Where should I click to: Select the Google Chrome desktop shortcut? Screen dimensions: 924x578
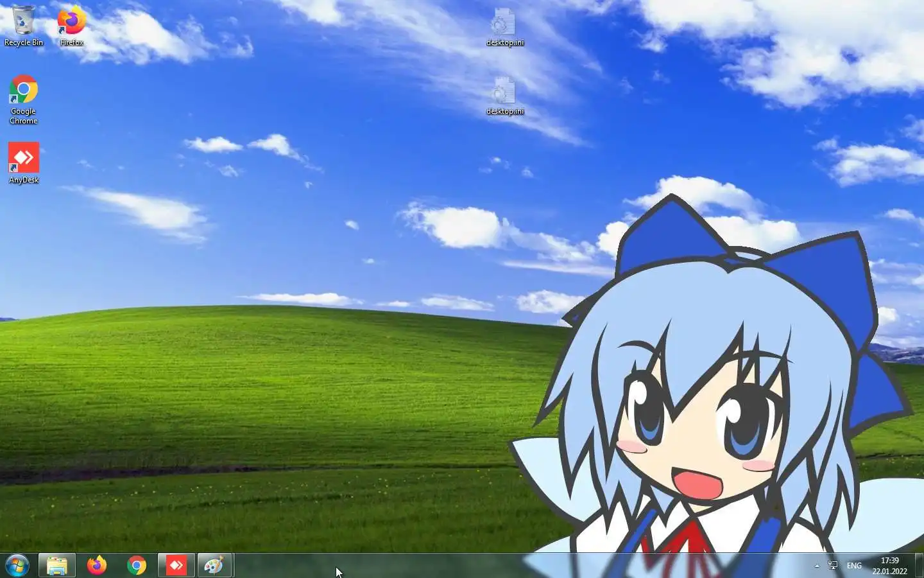click(24, 100)
